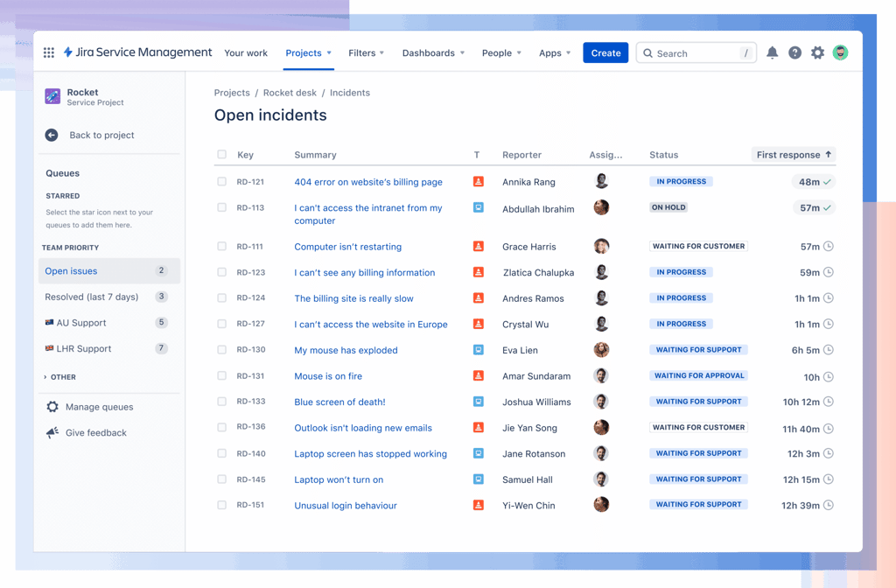
Task: Open the help question mark icon
Action: [794, 52]
